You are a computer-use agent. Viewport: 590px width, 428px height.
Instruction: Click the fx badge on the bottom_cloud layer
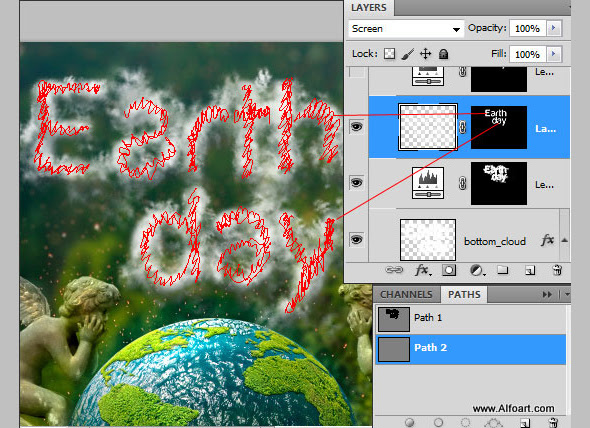(x=547, y=240)
